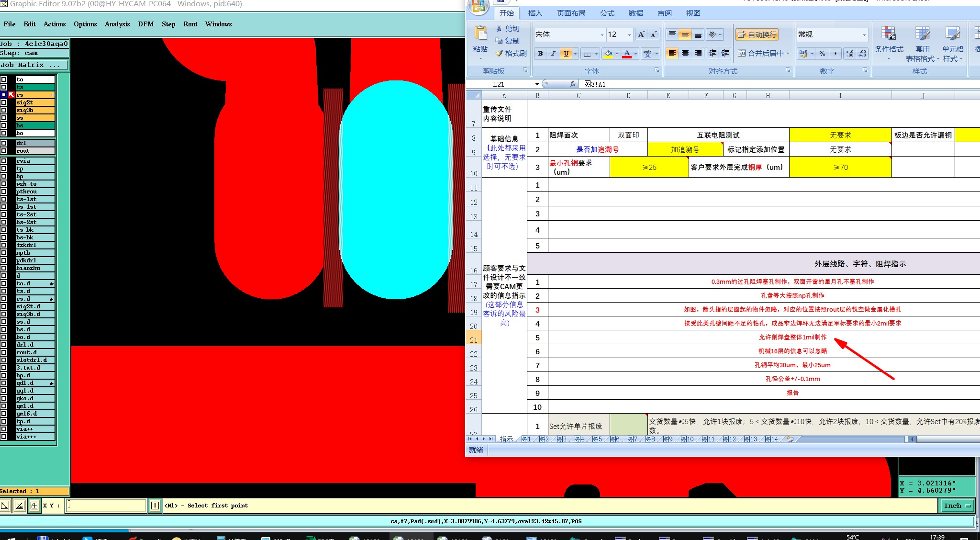The image size is (980, 540).
Task: Click the XY coordinate input field
Action: point(106,506)
